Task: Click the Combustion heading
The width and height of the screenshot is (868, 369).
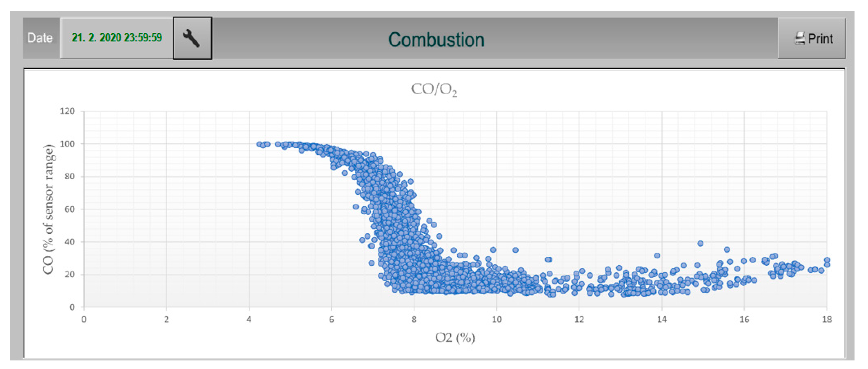Action: (x=436, y=40)
